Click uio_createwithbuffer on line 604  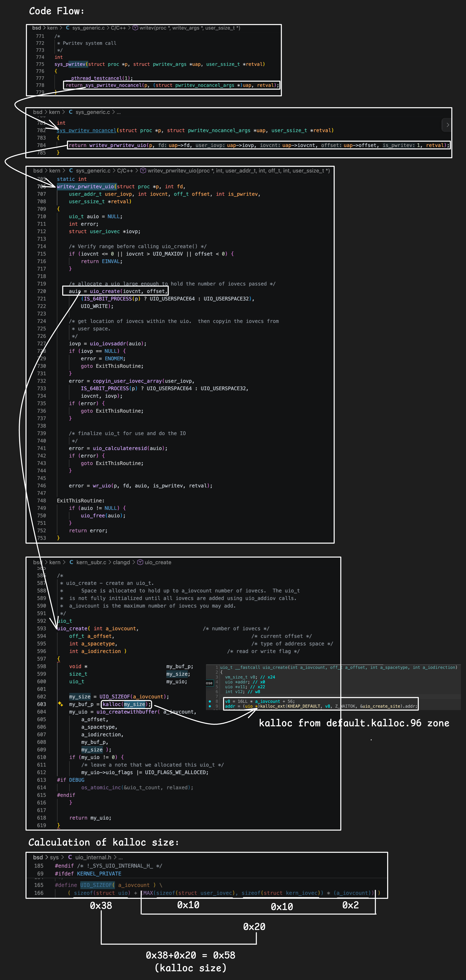[127, 712]
